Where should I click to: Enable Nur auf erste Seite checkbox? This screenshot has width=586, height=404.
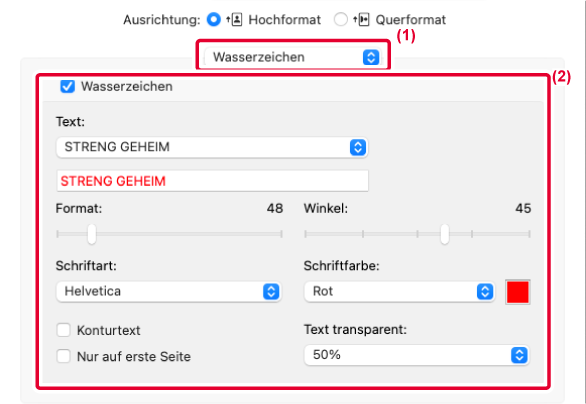[x=64, y=356]
